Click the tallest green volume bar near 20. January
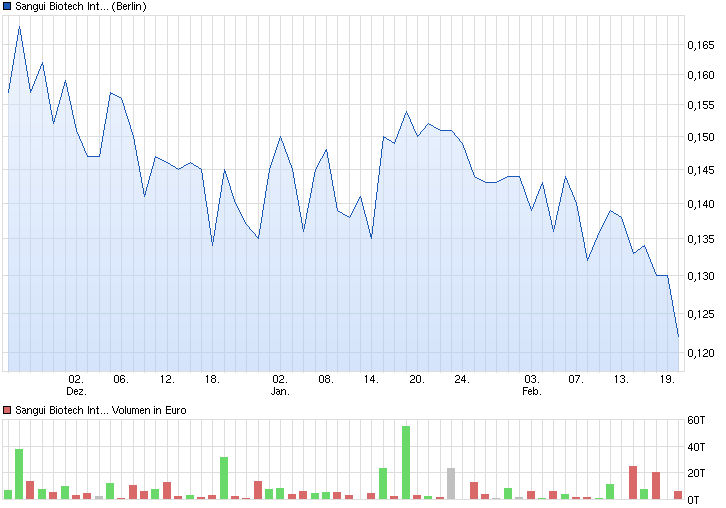This screenshot has height=508, width=726. click(406, 463)
